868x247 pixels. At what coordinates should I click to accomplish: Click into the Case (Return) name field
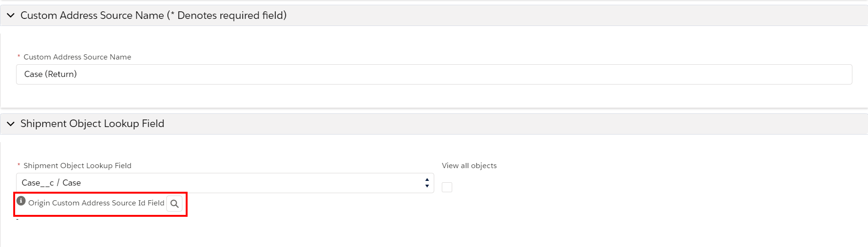[x=434, y=74]
